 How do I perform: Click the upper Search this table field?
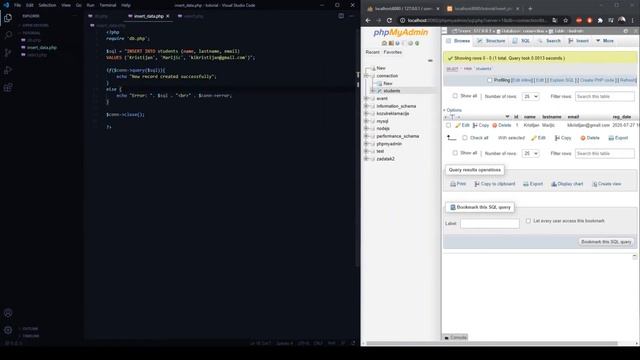tap(605, 96)
